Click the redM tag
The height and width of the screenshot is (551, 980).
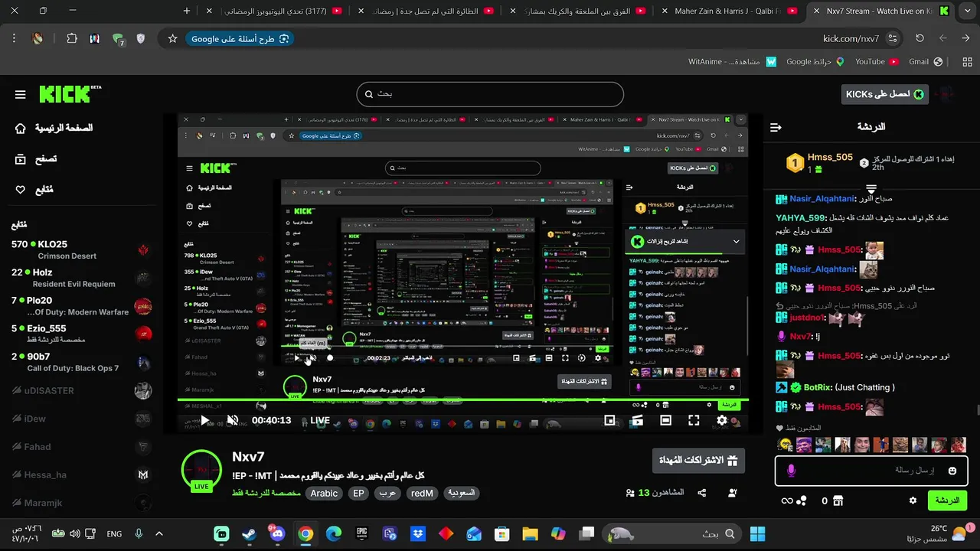click(x=422, y=494)
